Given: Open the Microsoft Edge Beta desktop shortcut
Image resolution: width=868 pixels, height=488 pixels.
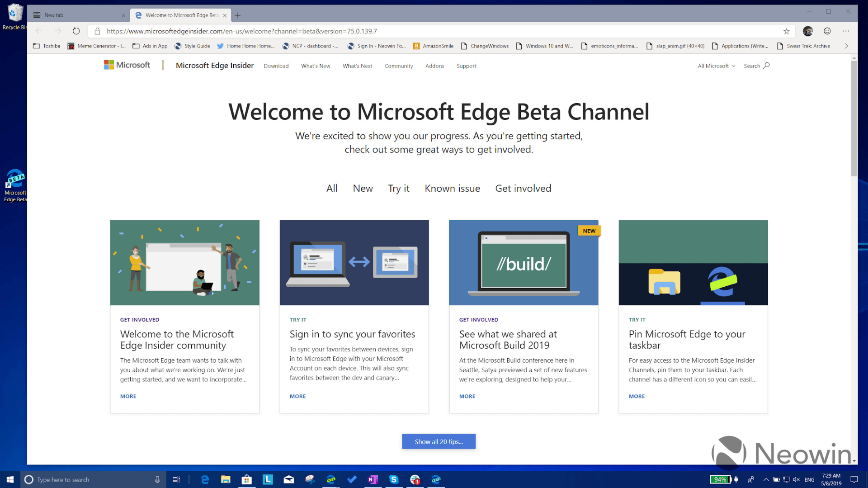Looking at the screenshot, I should click(x=15, y=185).
